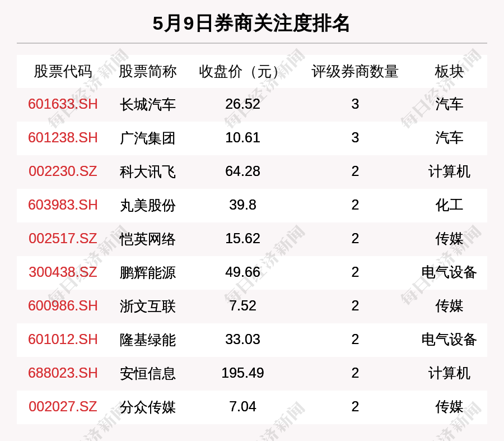The width and height of the screenshot is (504, 441).
Task: Click the 化工 sector cell
Action: point(449,205)
